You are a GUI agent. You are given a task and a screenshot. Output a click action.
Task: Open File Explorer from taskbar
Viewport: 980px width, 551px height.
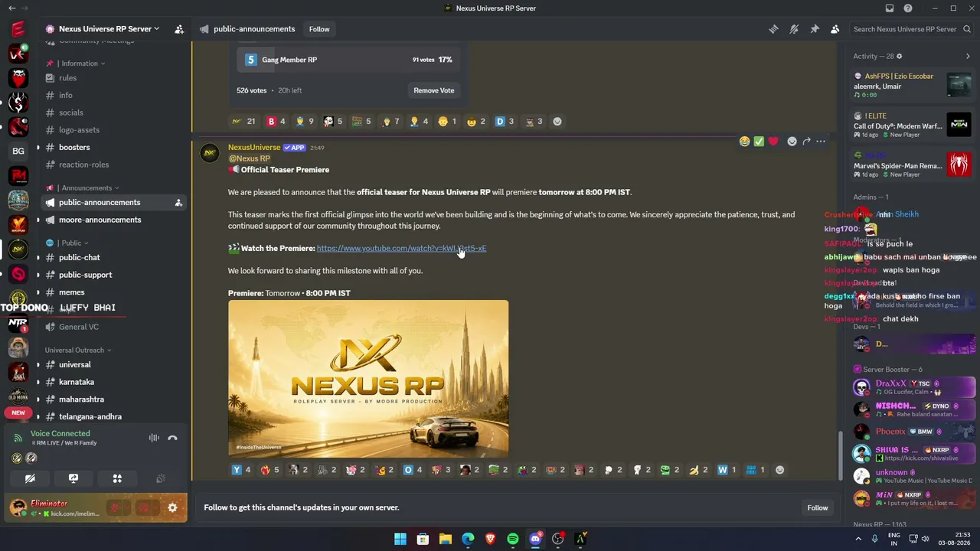[446, 539]
